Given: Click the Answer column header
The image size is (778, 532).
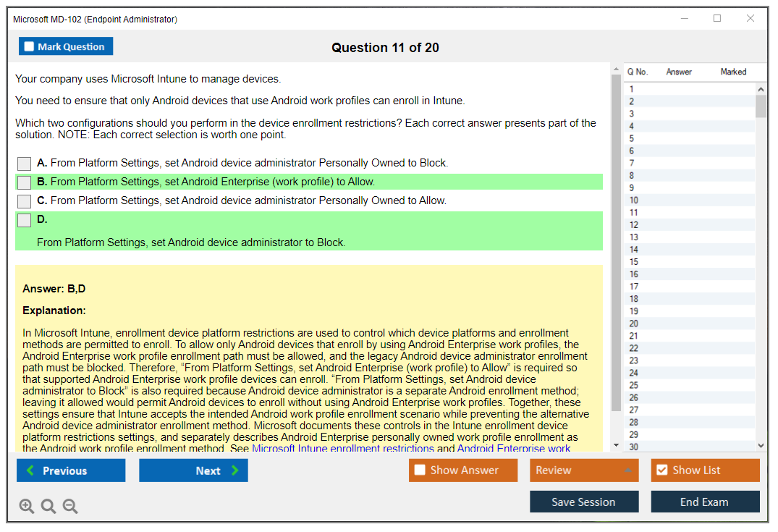Looking at the screenshot, I should click(x=679, y=72).
